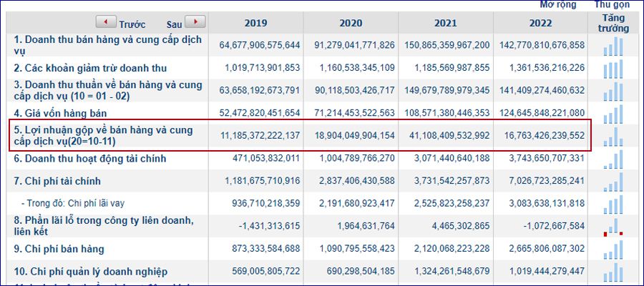Select row 6. Doanh thu hoạt động tài chính
644x286 pixels.
tap(90, 159)
